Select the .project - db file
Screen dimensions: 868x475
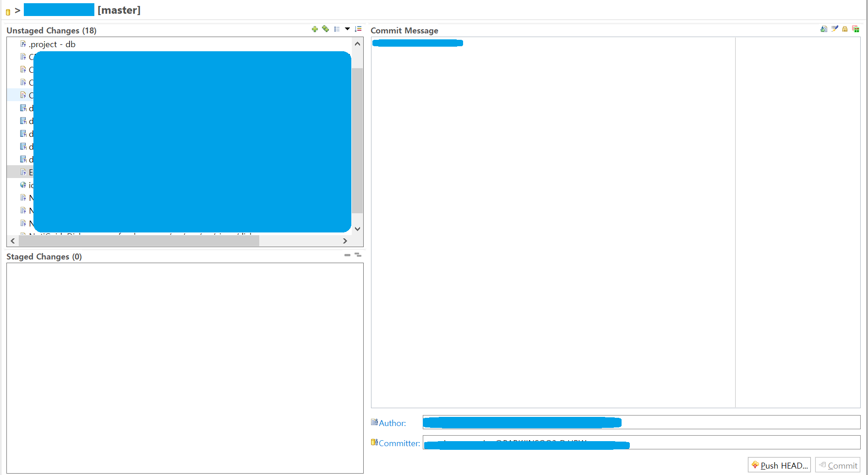[52, 44]
